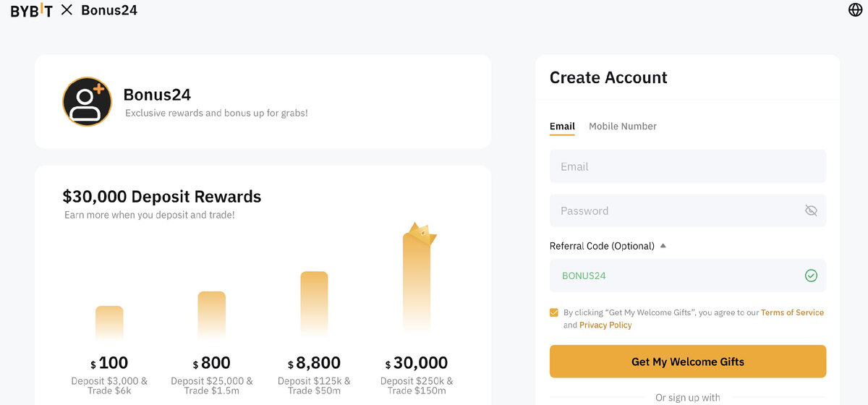Click the crown icon atop tallest bar

[420, 233]
